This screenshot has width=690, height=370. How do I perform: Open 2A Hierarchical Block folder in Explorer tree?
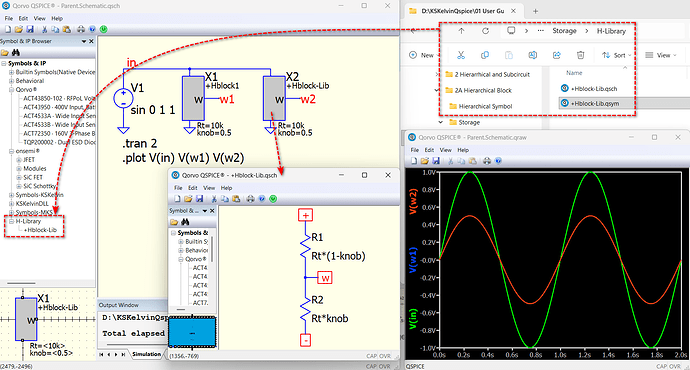click(483, 90)
